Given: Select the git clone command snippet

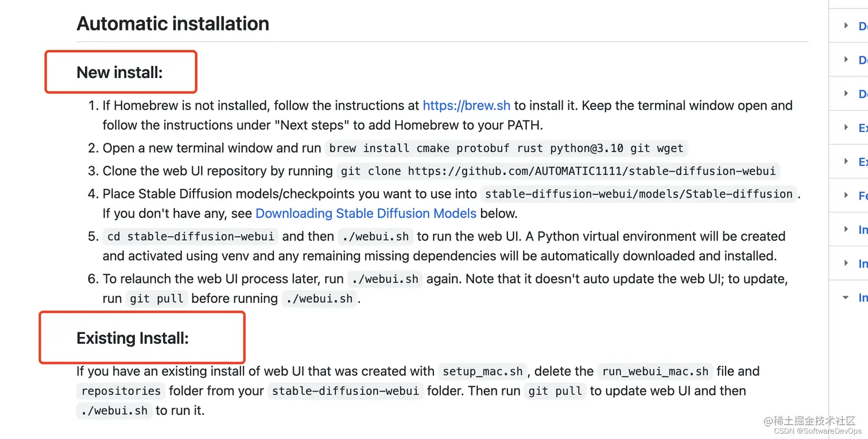Looking at the screenshot, I should click(558, 171).
